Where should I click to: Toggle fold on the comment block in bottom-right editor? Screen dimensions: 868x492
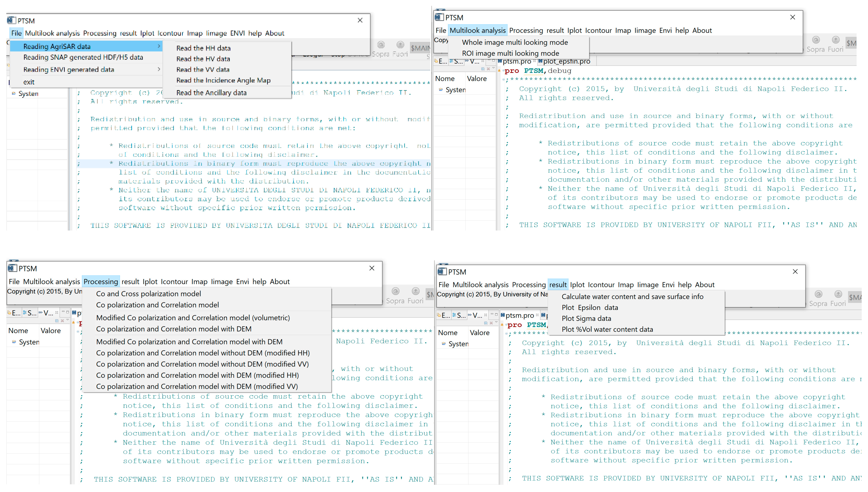506,334
